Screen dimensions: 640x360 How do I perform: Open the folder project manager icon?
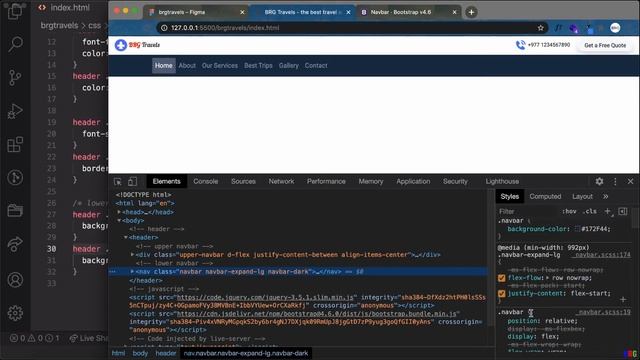[x=15, y=211]
